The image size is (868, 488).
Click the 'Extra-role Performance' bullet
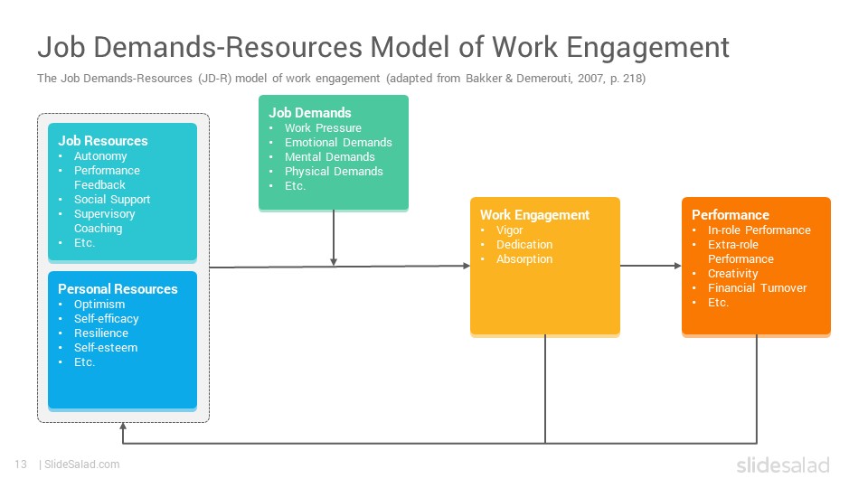pyautogui.click(x=741, y=252)
